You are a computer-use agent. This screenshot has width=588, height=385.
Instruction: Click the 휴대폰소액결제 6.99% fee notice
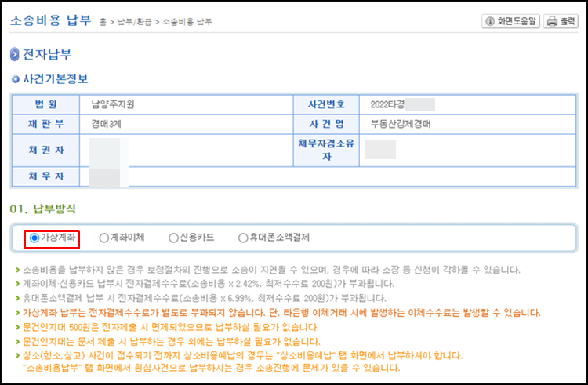[x=205, y=299]
